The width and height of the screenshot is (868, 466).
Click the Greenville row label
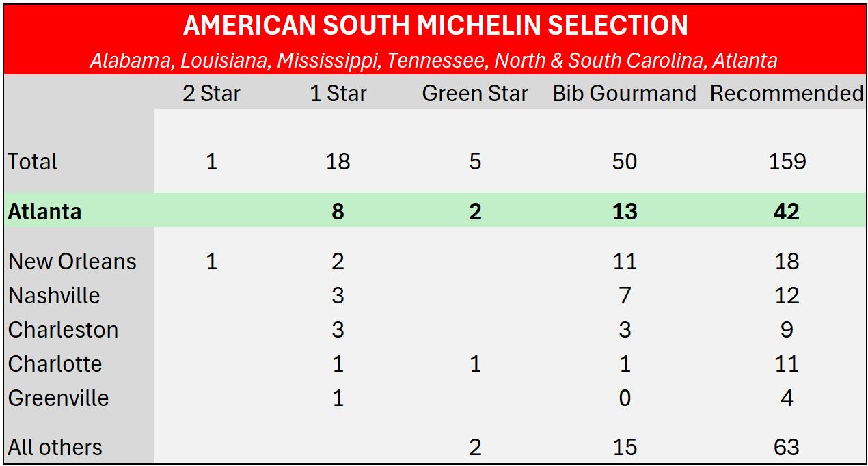point(58,398)
